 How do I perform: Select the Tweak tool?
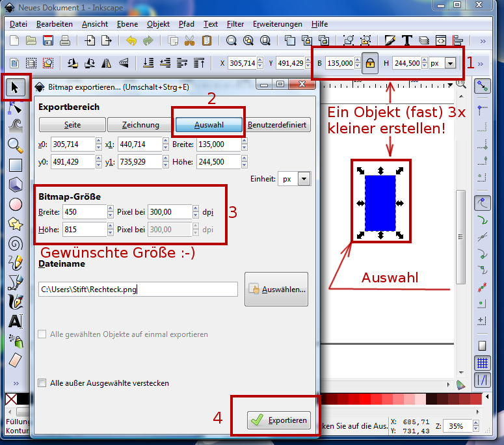[15, 126]
